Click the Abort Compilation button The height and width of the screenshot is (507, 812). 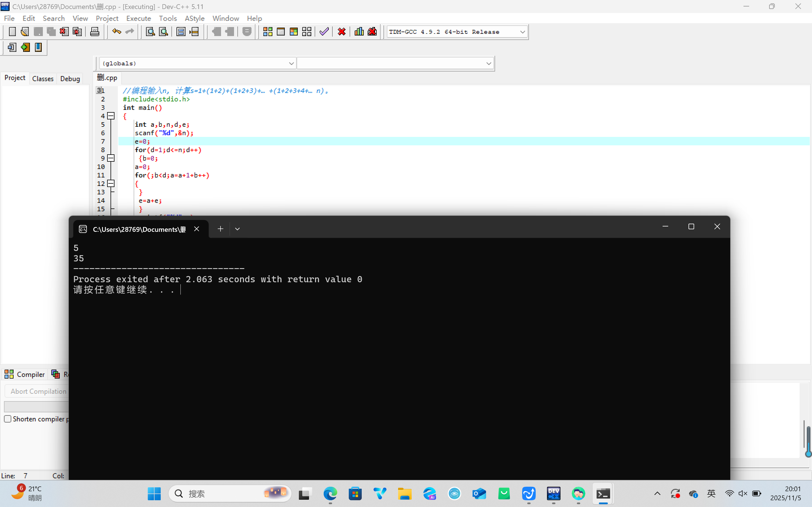point(38,391)
